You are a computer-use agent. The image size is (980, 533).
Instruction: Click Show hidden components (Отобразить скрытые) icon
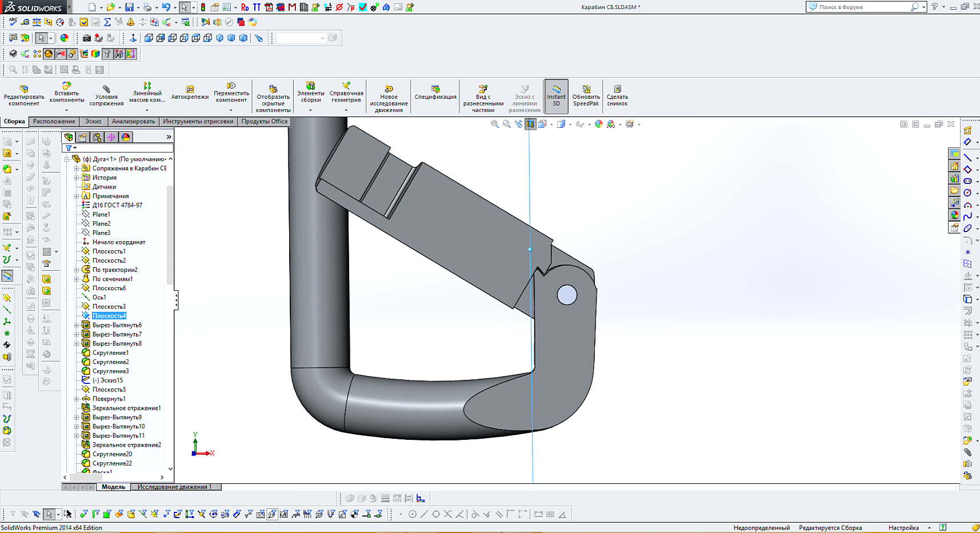click(273, 89)
